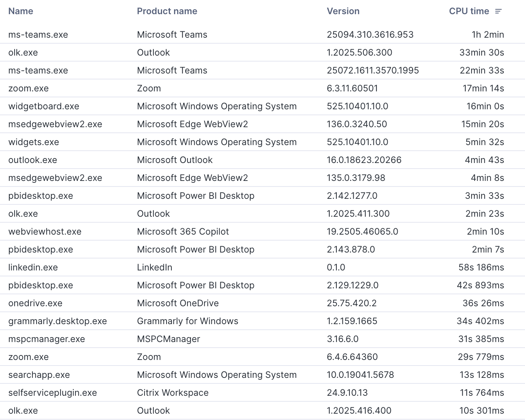Image resolution: width=525 pixels, height=420 pixels.
Task: Select the selfserviceplugin.exe row
Action: click(x=53, y=393)
